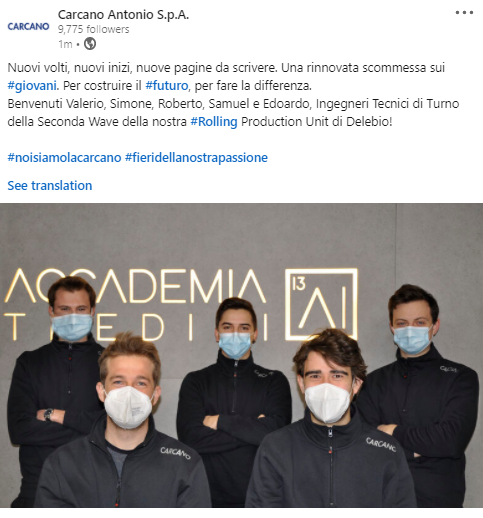The width and height of the screenshot is (483, 518).
Task: Click the 9,775 followers text
Action: 94,29
